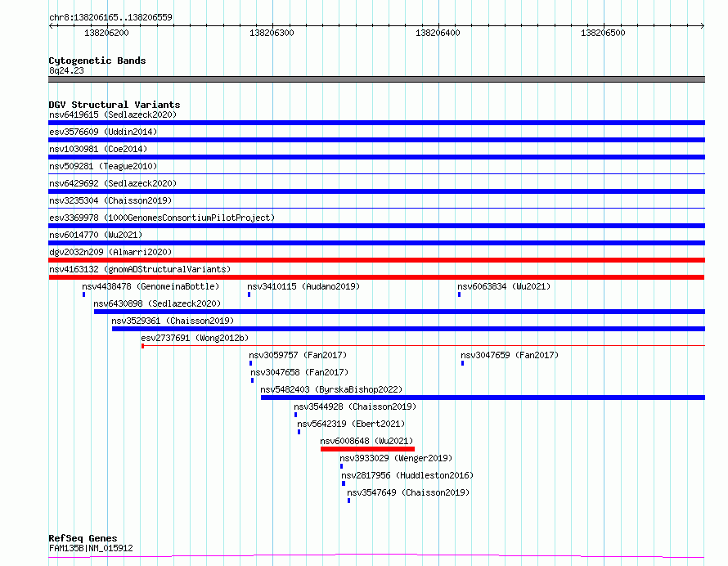Click nsv3410115 (Audano2019) label
This screenshot has width=728, height=566.
click(x=303, y=286)
